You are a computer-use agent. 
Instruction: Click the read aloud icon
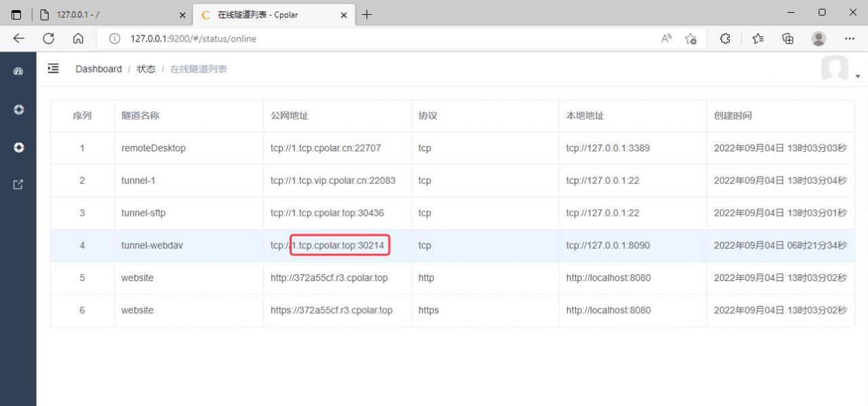667,39
